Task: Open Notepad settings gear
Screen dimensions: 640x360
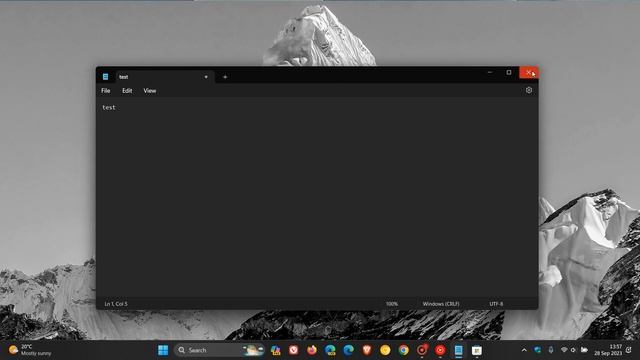Action: pos(529,90)
